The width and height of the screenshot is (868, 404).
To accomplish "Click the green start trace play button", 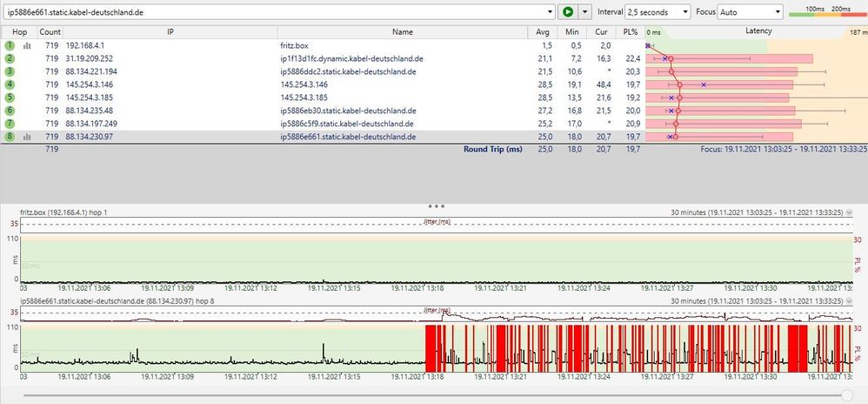I will 568,12.
